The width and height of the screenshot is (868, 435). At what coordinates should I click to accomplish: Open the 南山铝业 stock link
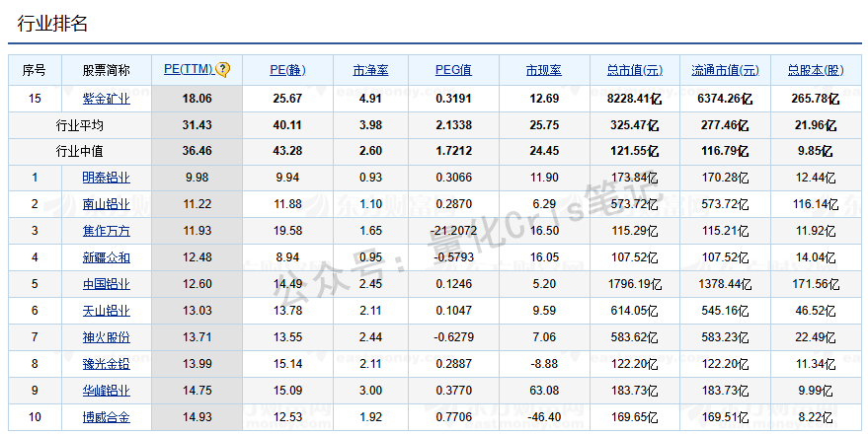pyautogui.click(x=107, y=204)
